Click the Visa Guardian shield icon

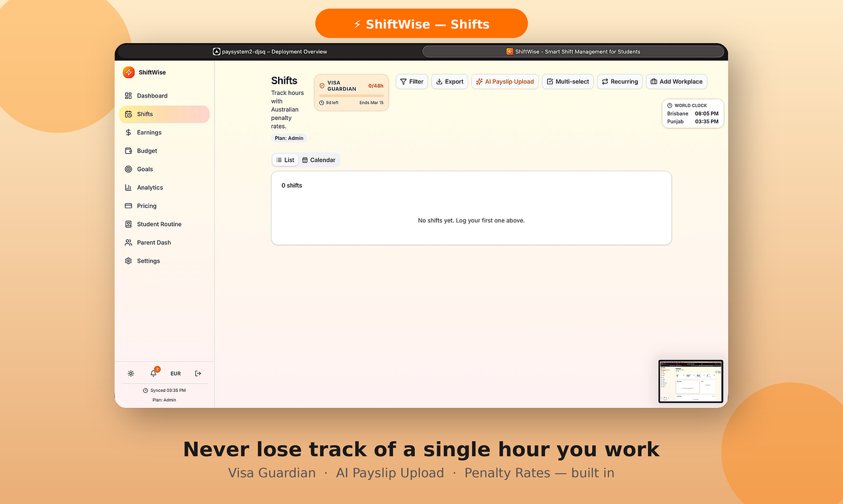point(322,86)
